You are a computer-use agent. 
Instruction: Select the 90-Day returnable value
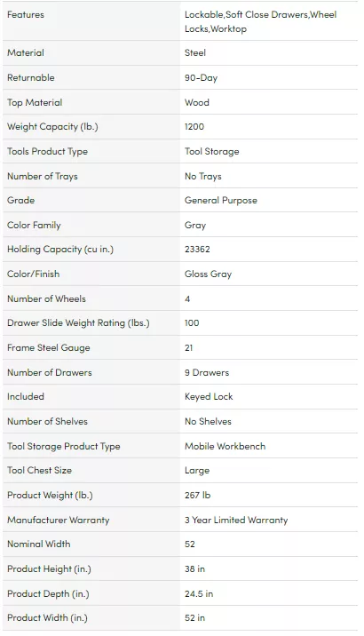click(201, 78)
